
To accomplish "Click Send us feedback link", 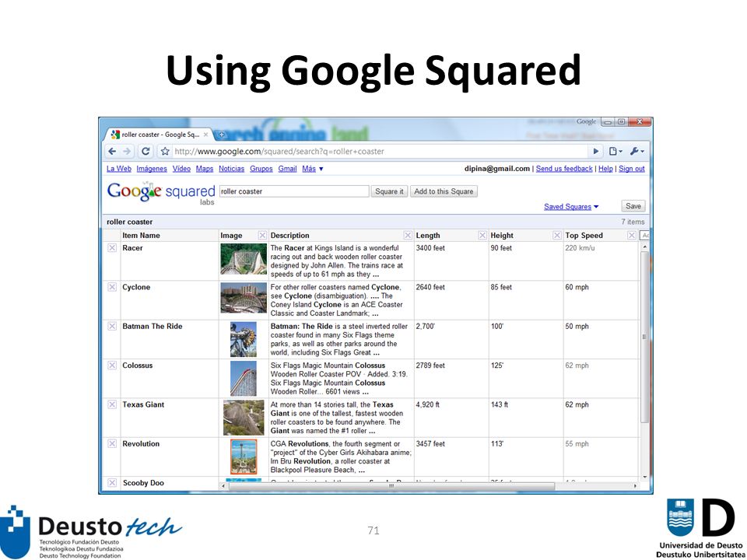I will [564, 169].
